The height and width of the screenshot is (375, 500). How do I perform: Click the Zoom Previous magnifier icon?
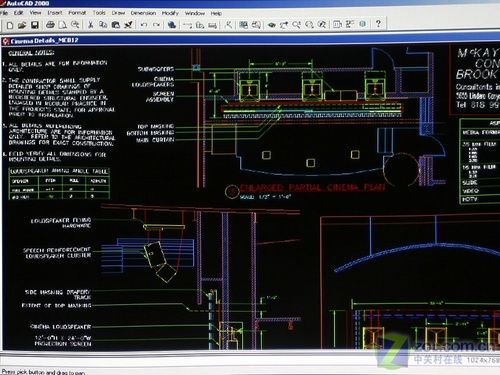click(x=322, y=24)
